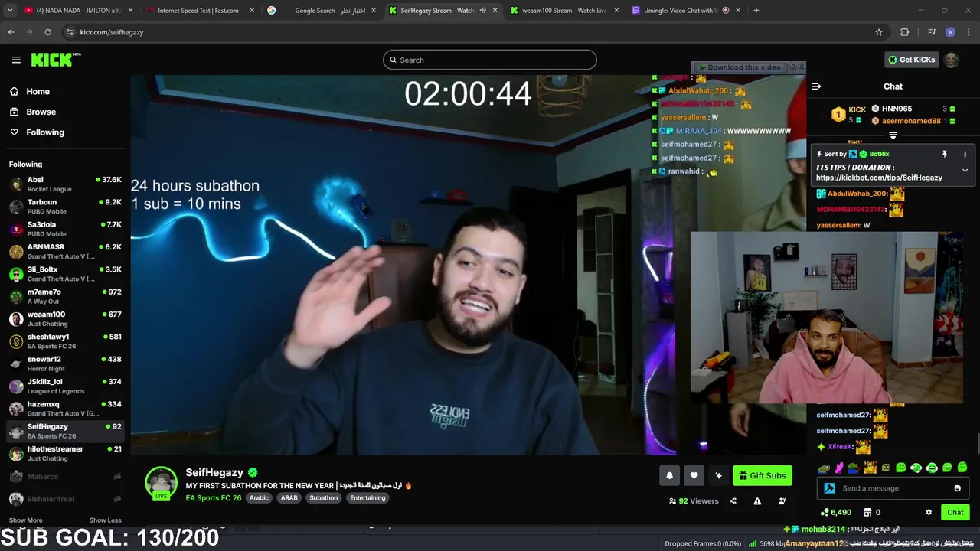Open Sa3dola channel in Following list
Viewport: 980px width, 551px height.
pyautogui.click(x=65, y=229)
